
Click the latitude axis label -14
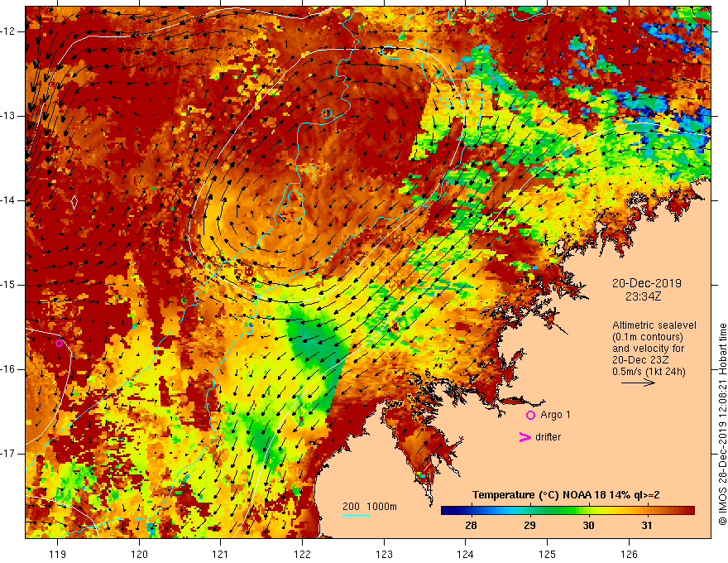coord(8,200)
